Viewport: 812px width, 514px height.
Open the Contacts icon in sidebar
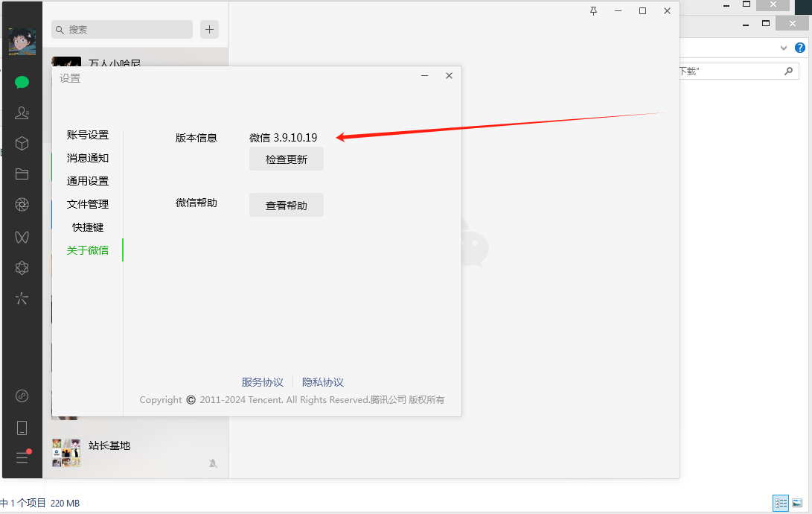tap(22, 113)
